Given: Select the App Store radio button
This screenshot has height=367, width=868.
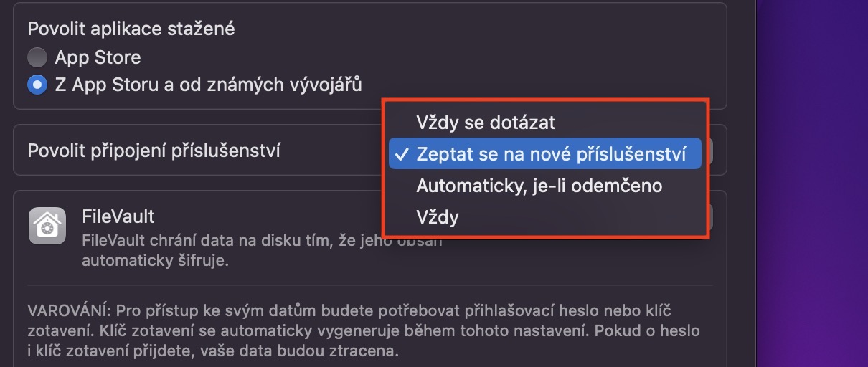Looking at the screenshot, I should pos(37,57).
